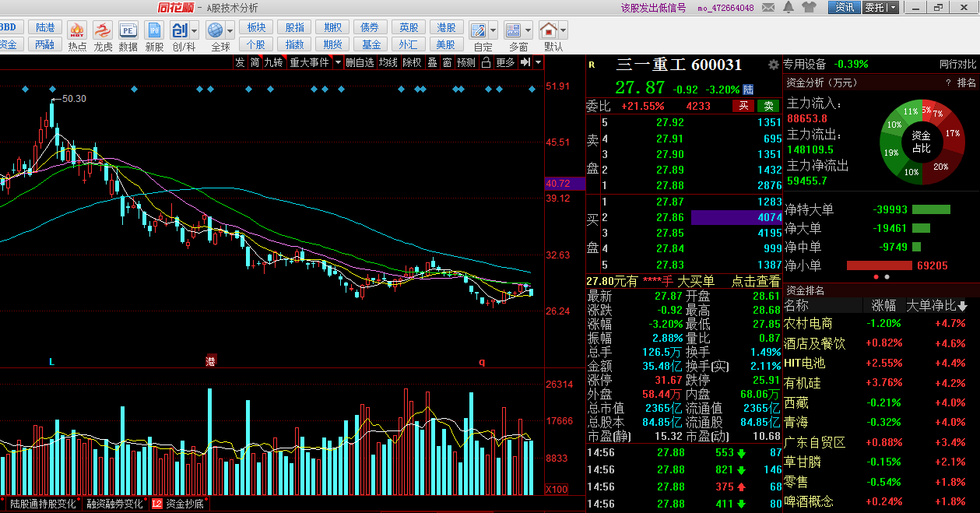
Task: Toggle 均线 moving average lines
Action: tap(388, 62)
